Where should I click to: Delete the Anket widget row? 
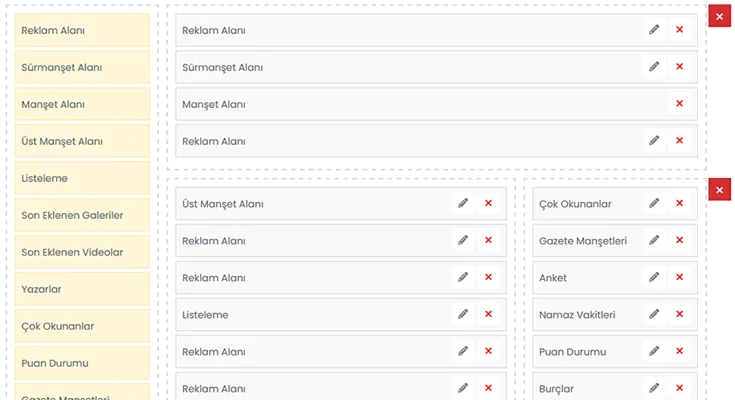pos(679,277)
